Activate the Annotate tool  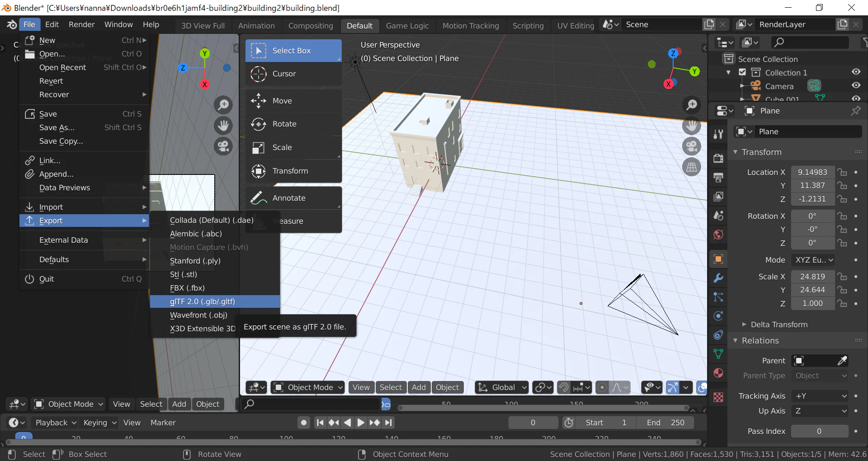[293, 198]
